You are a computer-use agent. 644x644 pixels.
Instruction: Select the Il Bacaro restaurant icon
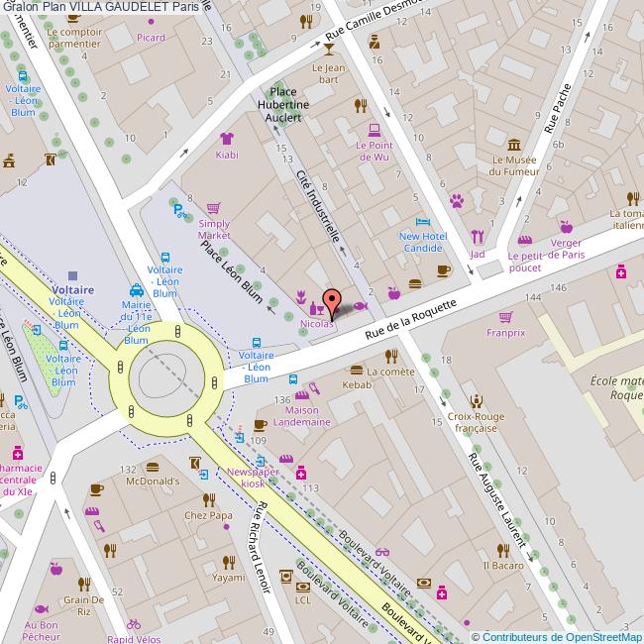pyautogui.click(x=502, y=548)
